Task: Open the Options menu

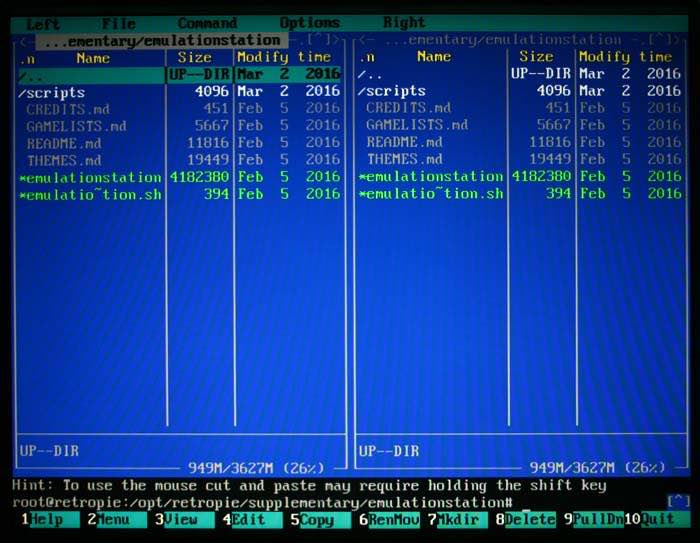Action: [x=310, y=22]
